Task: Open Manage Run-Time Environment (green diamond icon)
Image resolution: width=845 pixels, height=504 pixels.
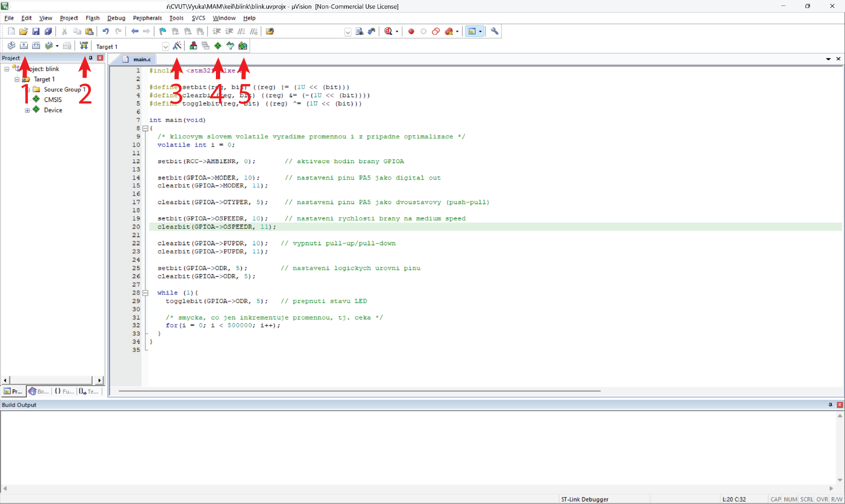Action: pos(218,46)
